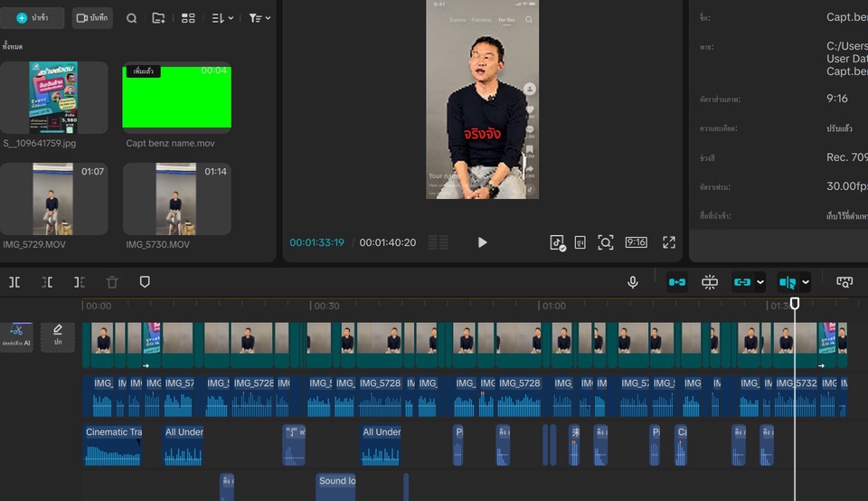
Task: Select the All (ทั้งหมด) media category
Action: (x=12, y=46)
